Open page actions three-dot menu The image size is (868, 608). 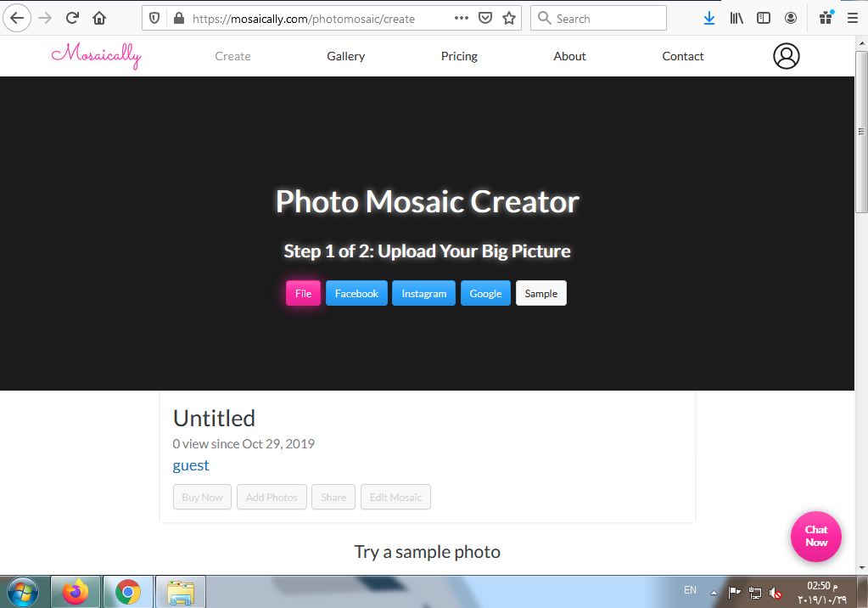[461, 18]
